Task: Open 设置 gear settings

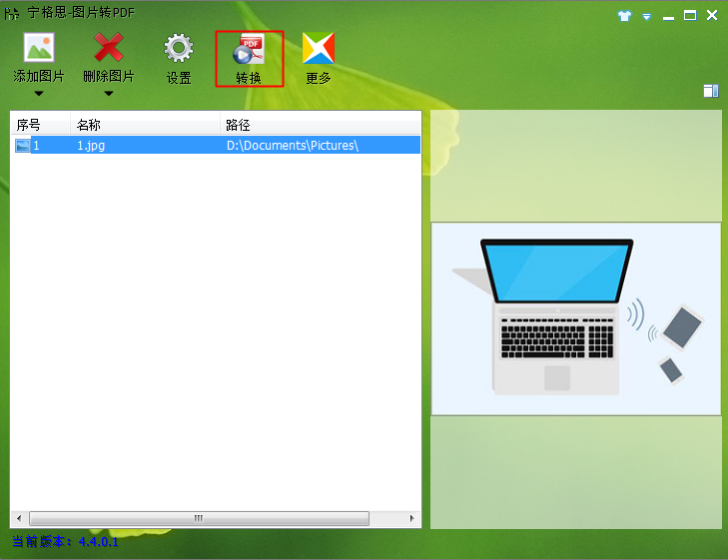Action: coord(179,48)
